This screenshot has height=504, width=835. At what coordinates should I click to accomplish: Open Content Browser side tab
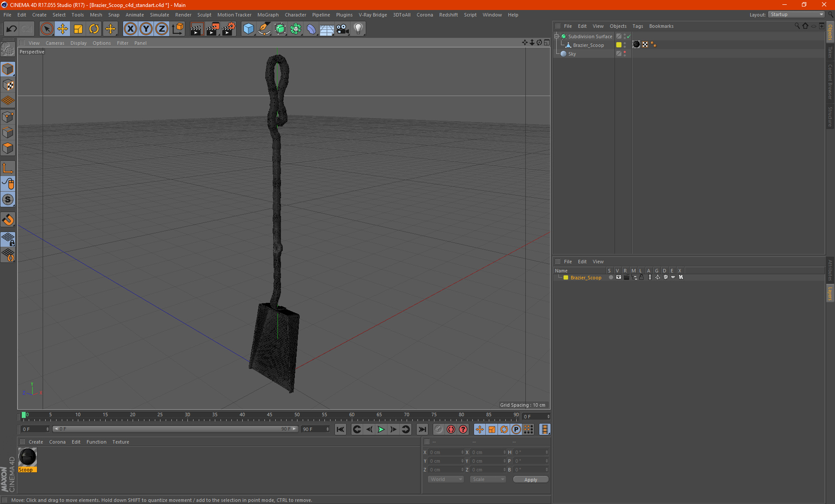pyautogui.click(x=830, y=82)
